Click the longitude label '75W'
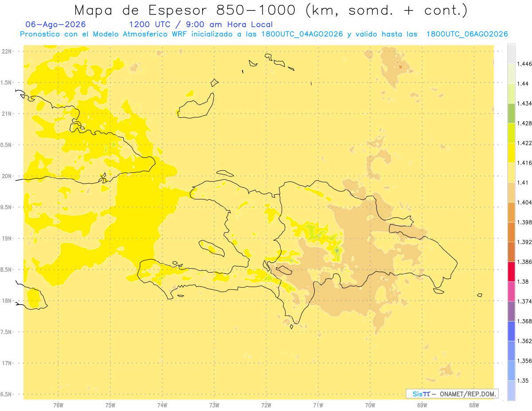 click(110, 405)
